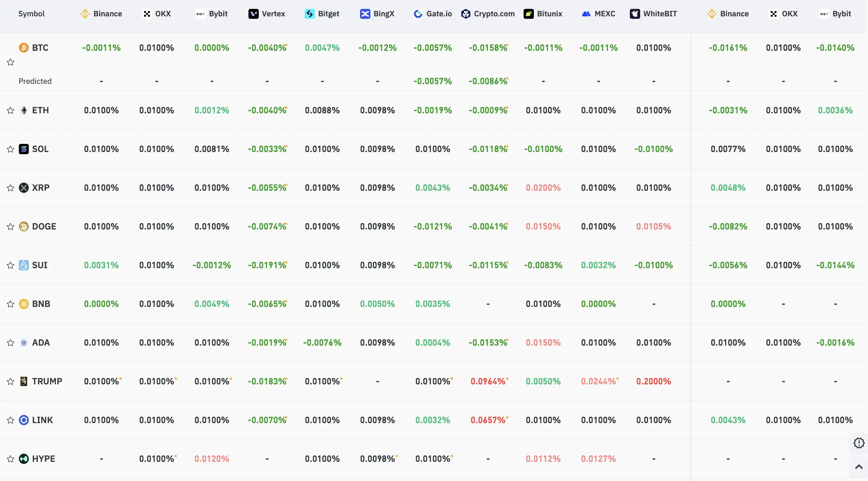Click the Gate.io column header
Image resolution: width=868 pixels, height=481 pixels.
(433, 14)
